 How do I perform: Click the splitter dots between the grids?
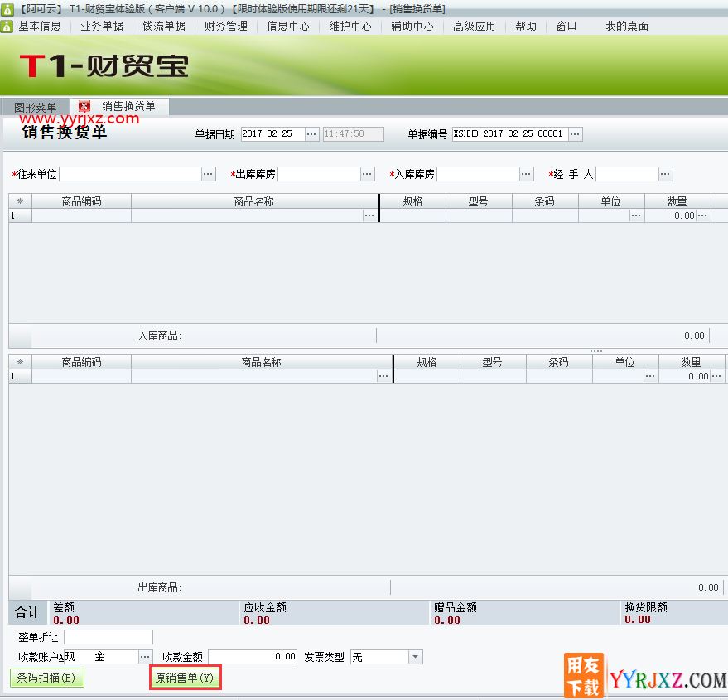596,351
